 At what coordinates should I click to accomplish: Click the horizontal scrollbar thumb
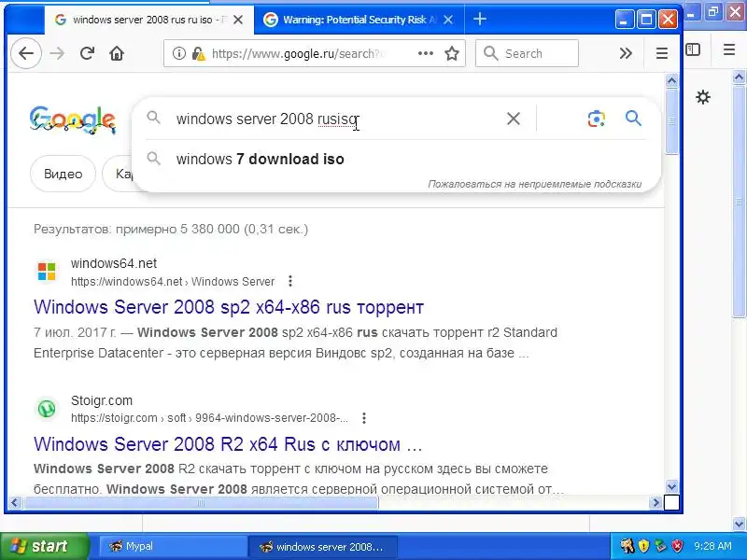(x=201, y=502)
